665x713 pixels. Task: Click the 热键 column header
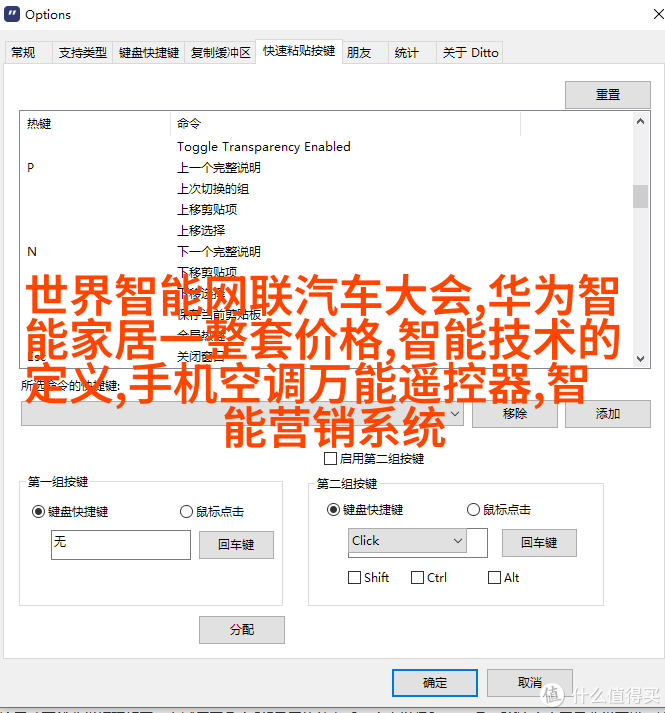click(95, 124)
